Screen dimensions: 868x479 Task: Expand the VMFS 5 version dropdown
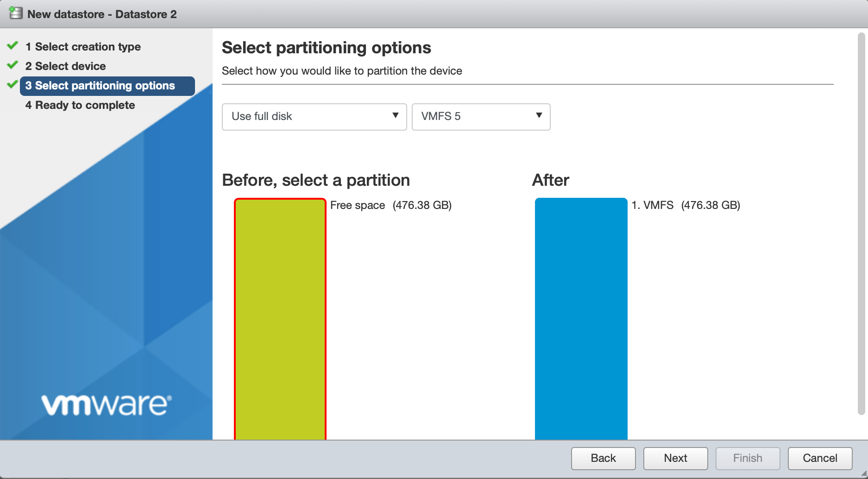481,117
